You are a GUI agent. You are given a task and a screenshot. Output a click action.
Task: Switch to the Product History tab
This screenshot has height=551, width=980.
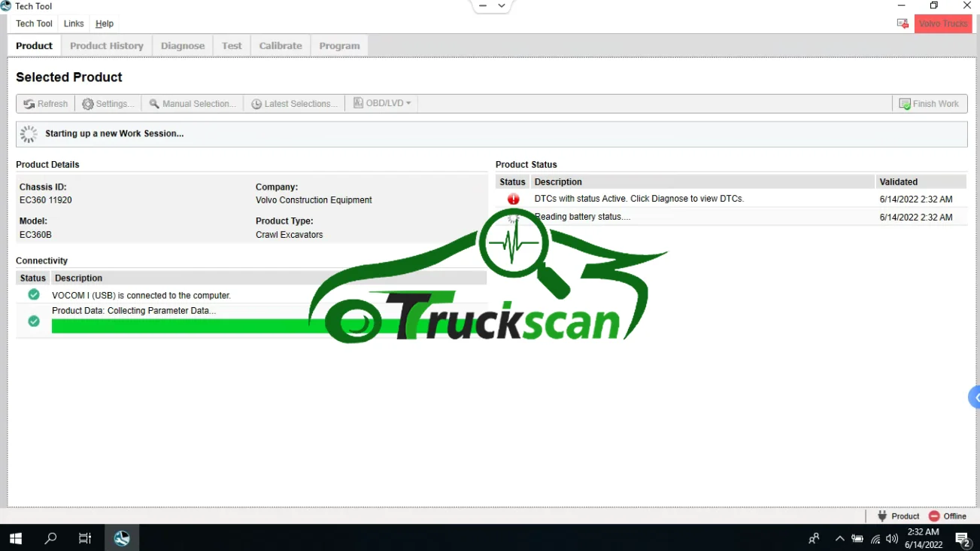click(107, 46)
